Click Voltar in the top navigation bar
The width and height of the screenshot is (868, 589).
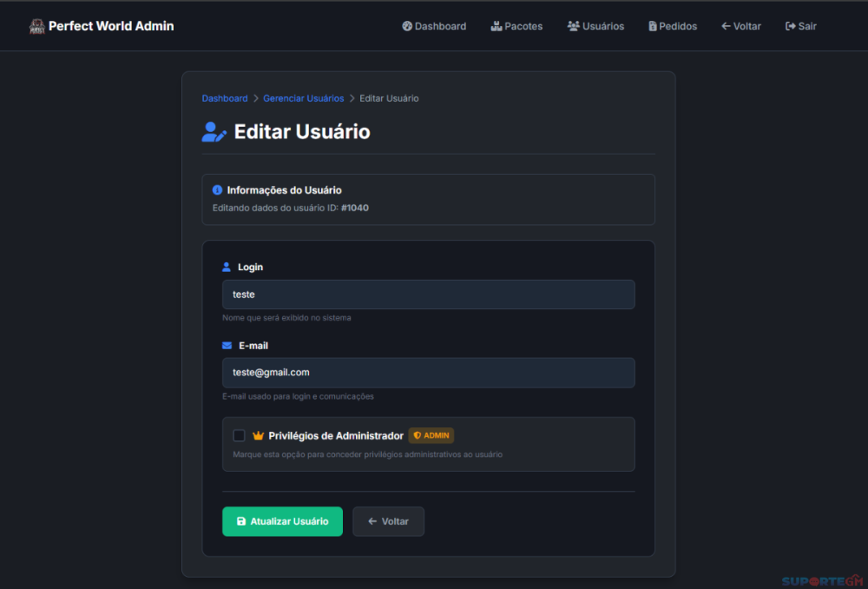[x=740, y=26]
